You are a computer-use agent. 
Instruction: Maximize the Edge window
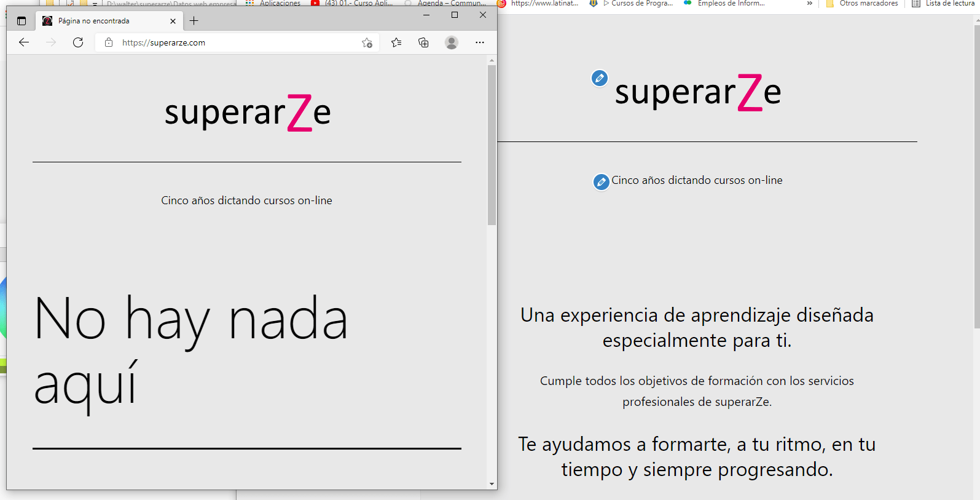tap(455, 15)
